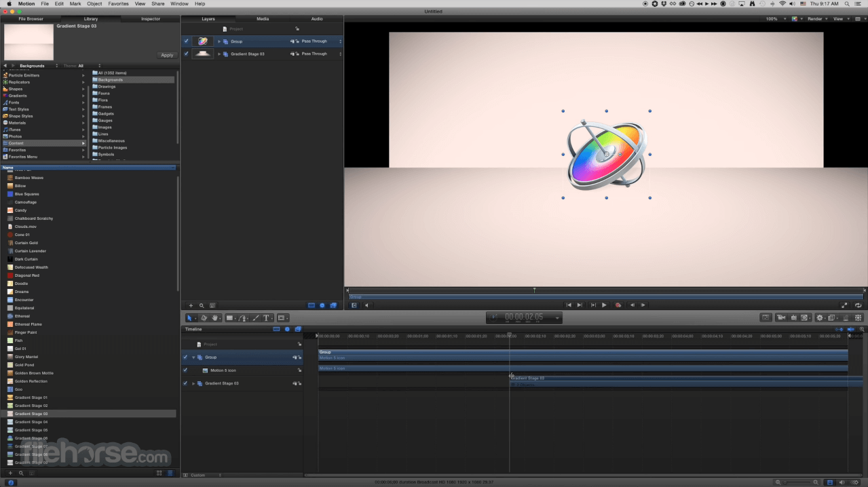The image size is (868, 487).
Task: Open the Favorites menu
Action: tap(118, 3)
